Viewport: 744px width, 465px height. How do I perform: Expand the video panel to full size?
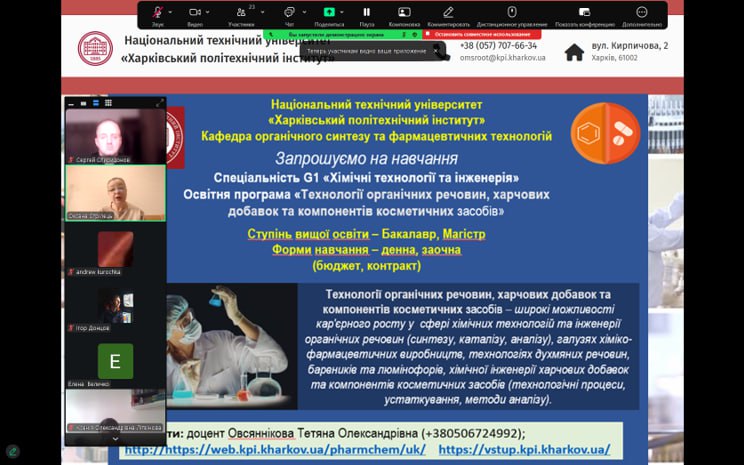[160, 103]
